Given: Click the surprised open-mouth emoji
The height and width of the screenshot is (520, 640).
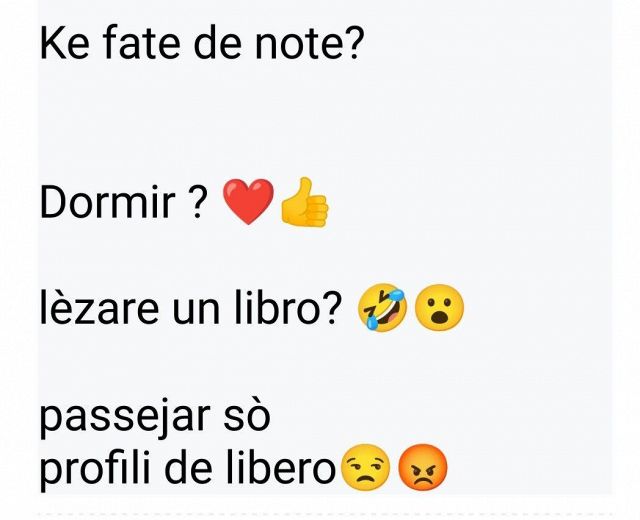Looking at the screenshot, I should click(439, 307).
